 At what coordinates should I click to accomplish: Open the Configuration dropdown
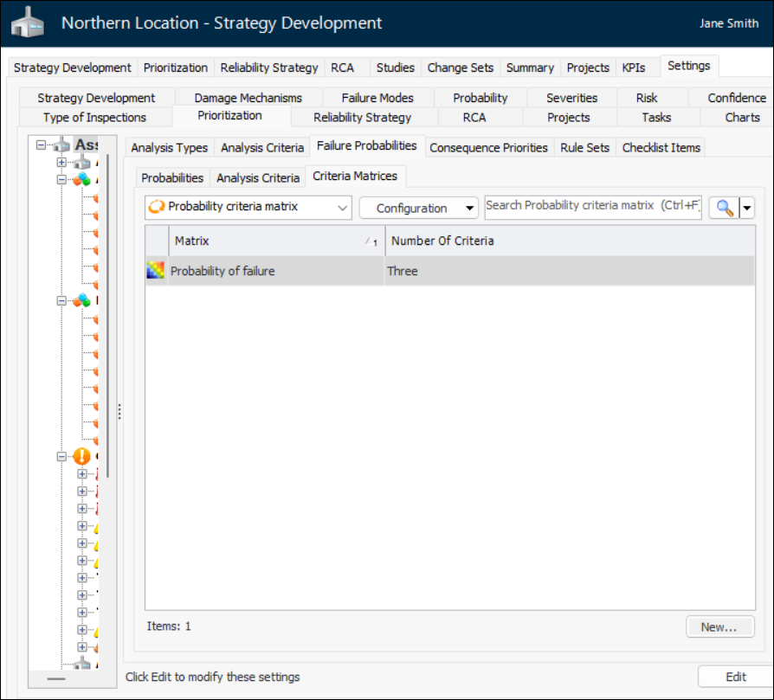click(418, 208)
